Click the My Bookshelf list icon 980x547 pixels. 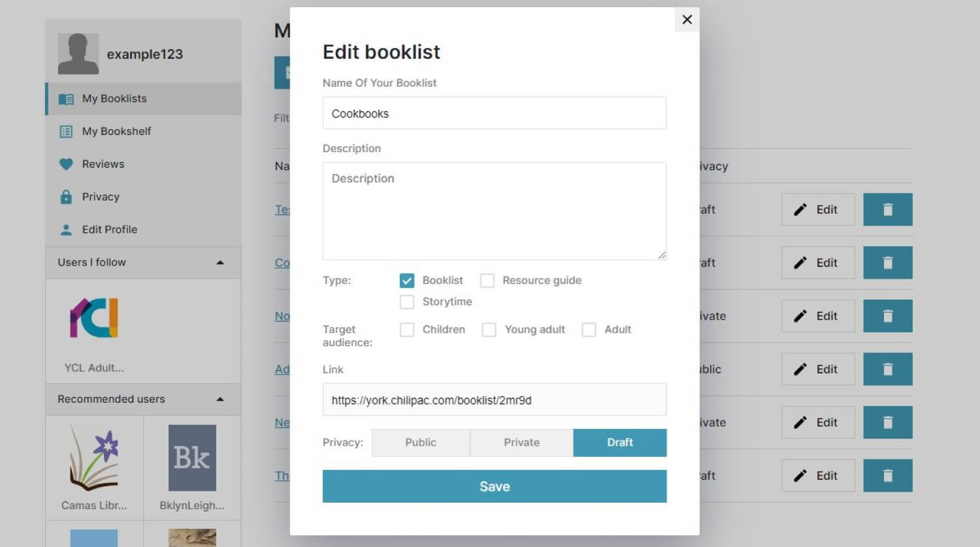click(x=66, y=132)
